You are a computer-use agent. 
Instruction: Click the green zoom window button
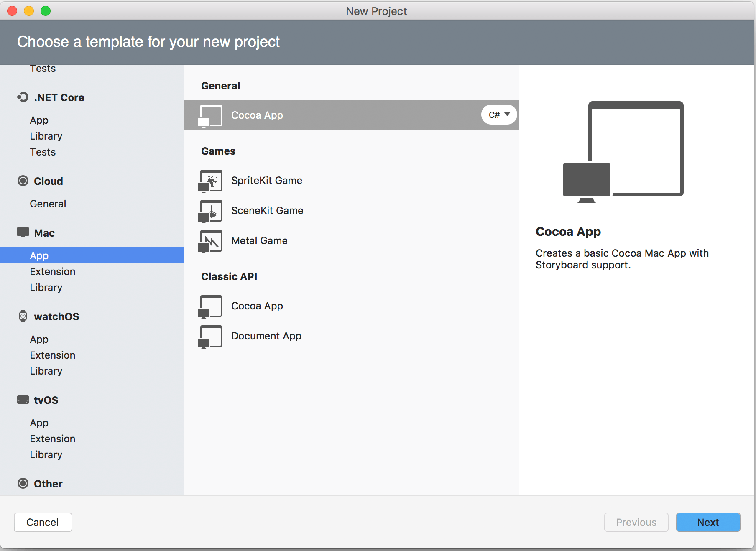tap(46, 11)
